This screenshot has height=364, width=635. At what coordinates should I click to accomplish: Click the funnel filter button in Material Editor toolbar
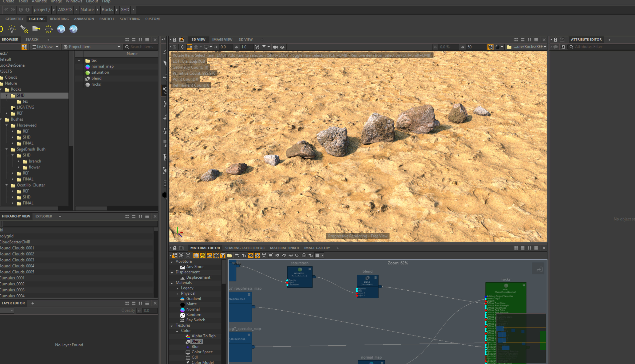(x=223, y=255)
